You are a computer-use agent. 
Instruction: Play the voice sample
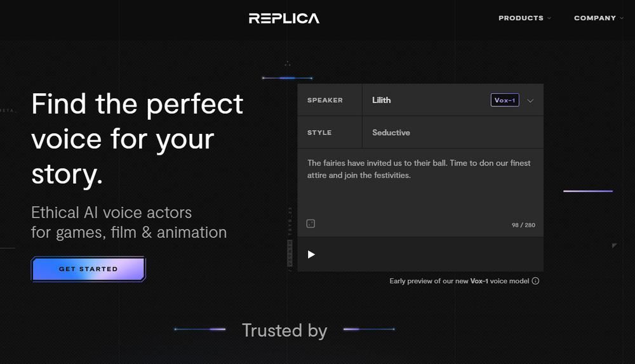311,254
